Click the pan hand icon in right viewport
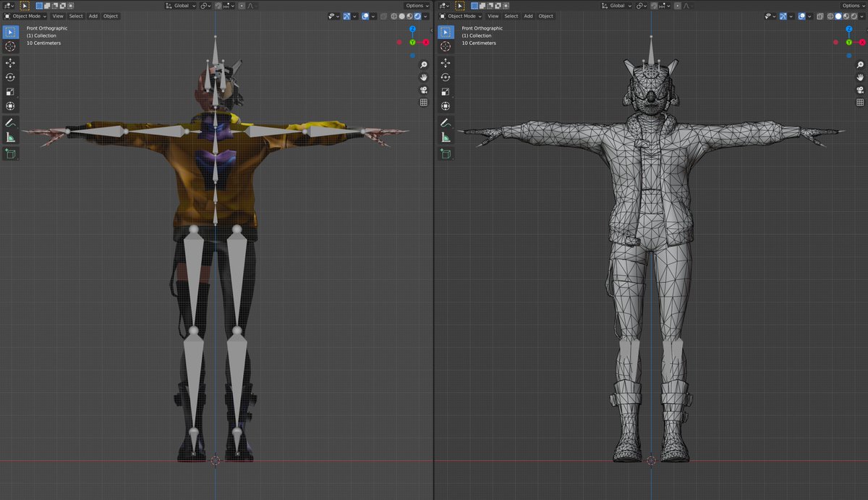The height and width of the screenshot is (500, 868). click(x=859, y=77)
